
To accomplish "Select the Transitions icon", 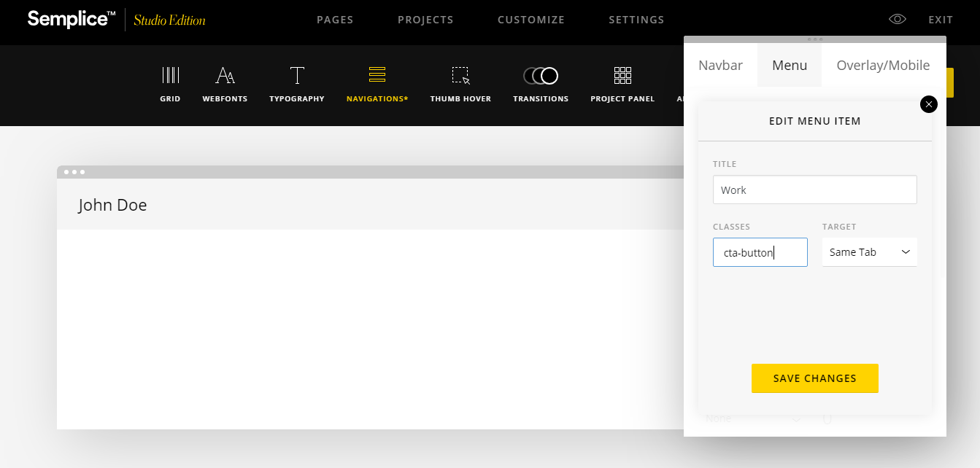I will (x=540, y=76).
